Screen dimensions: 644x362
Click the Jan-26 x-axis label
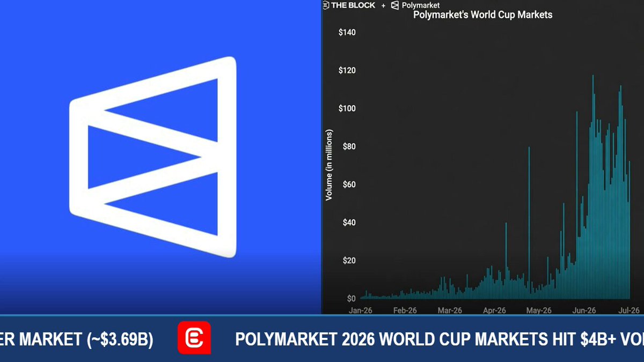360,311
